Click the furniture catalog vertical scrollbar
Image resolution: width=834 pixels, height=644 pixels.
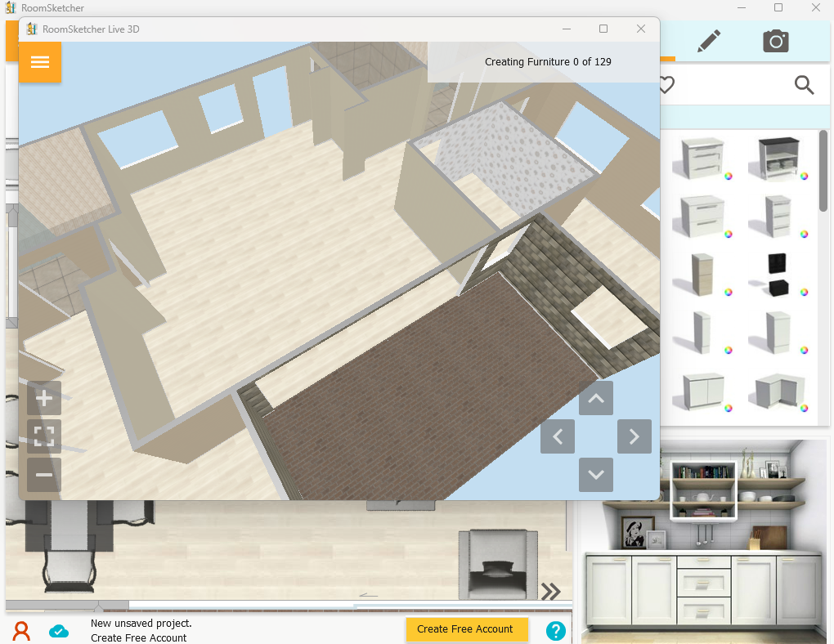tap(823, 171)
